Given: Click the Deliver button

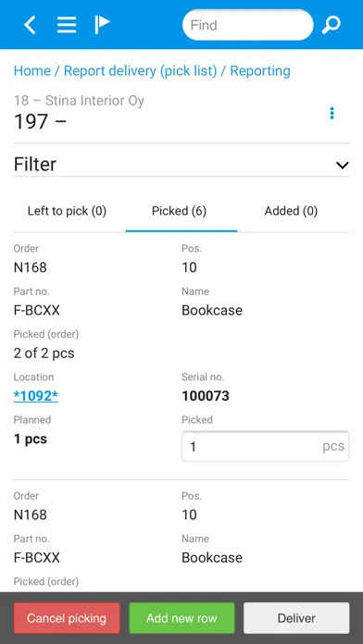Looking at the screenshot, I should (x=296, y=618).
